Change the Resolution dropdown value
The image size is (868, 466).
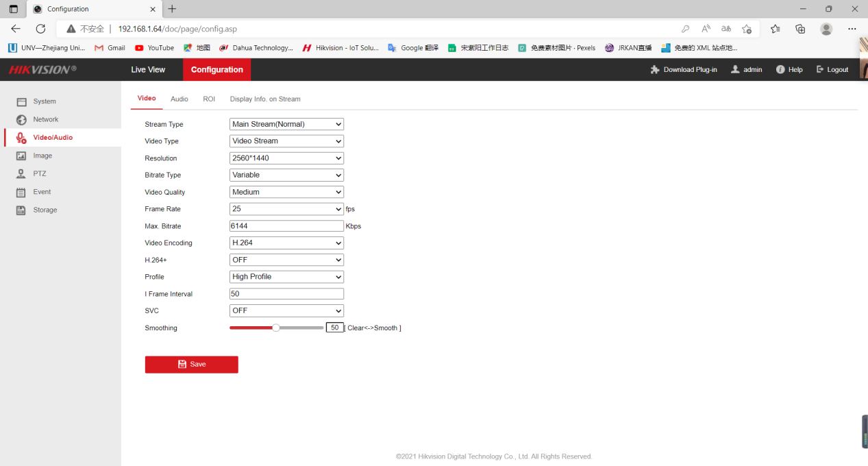[286, 158]
